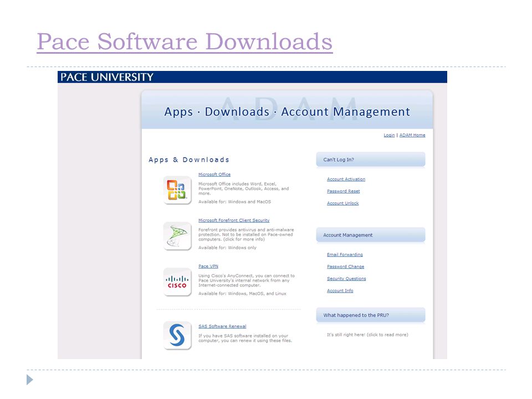Click the Login link
Screen dimensions: 532x399
coord(389,135)
